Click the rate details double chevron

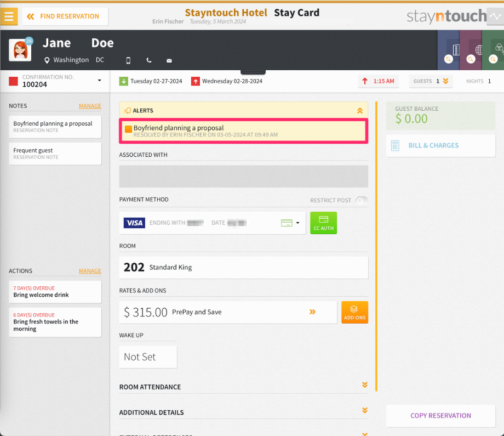pyautogui.click(x=312, y=312)
